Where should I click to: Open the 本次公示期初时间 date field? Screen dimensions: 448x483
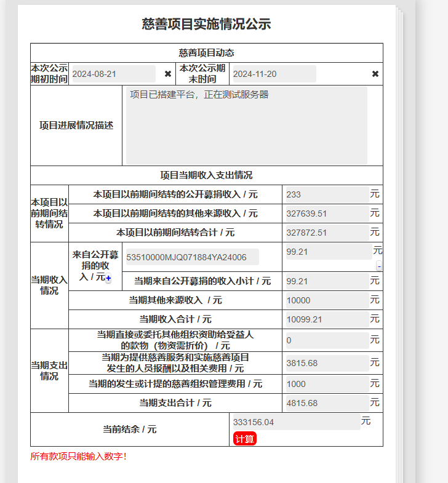(x=113, y=74)
